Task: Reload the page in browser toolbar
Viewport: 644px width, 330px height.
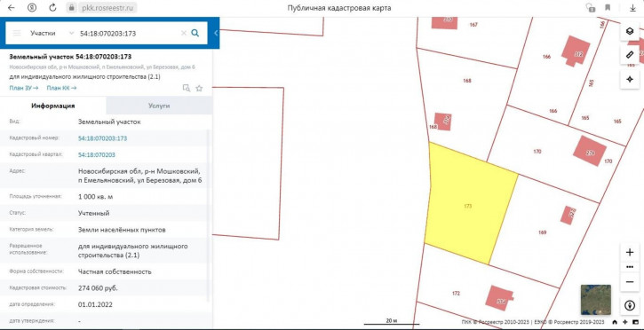Action: click(52, 7)
